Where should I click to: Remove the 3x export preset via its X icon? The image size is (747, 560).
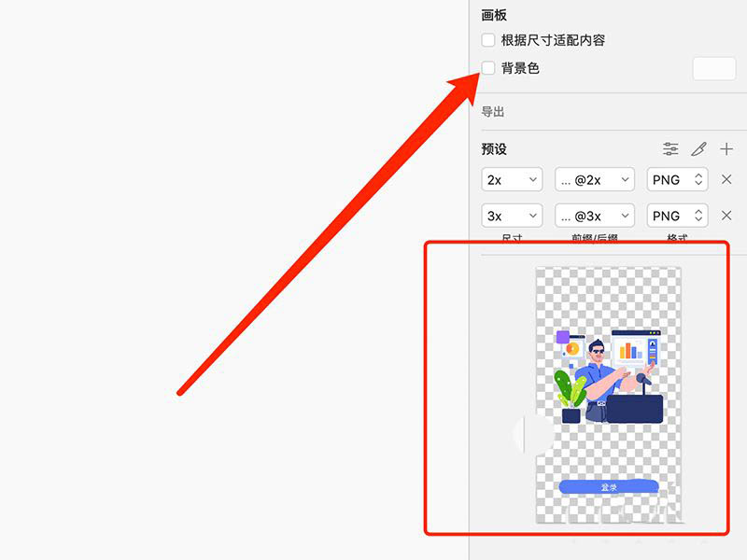point(727,216)
